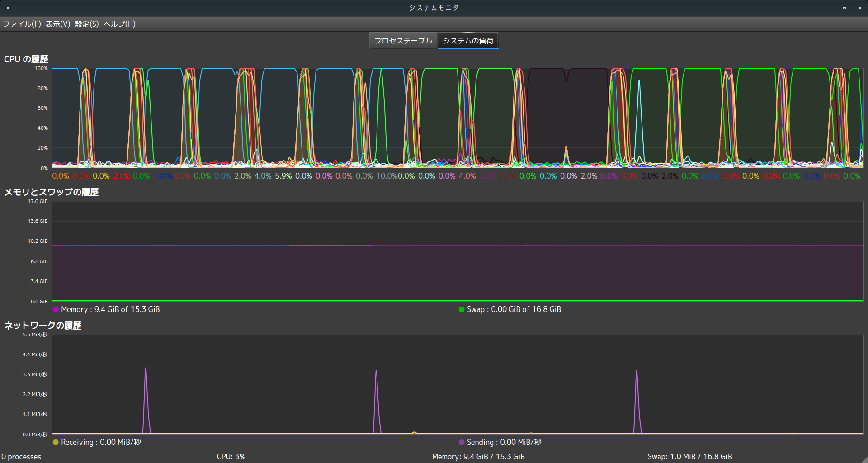Click the black '2.0%' CPU legend value
The image size is (868, 463).
(x=670, y=176)
